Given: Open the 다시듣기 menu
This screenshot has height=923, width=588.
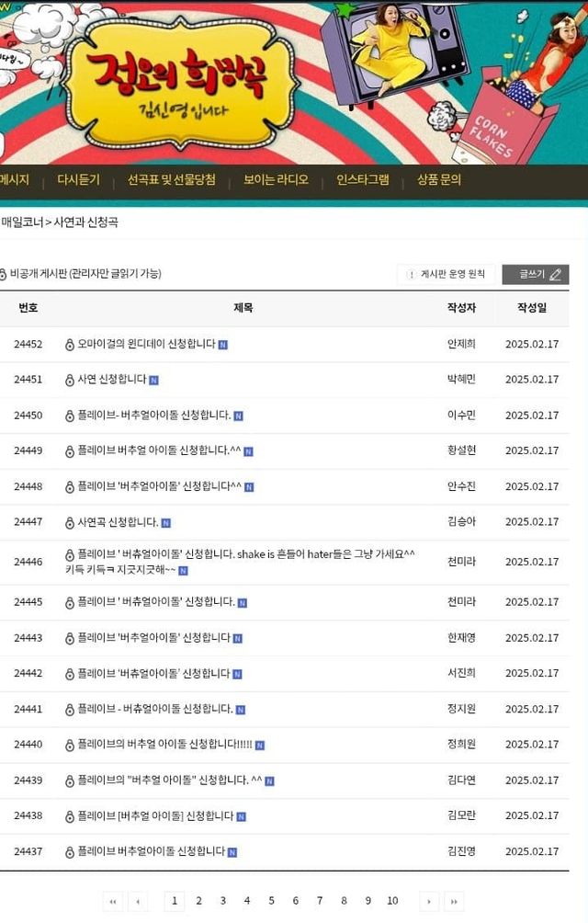Looking at the screenshot, I should (x=78, y=180).
